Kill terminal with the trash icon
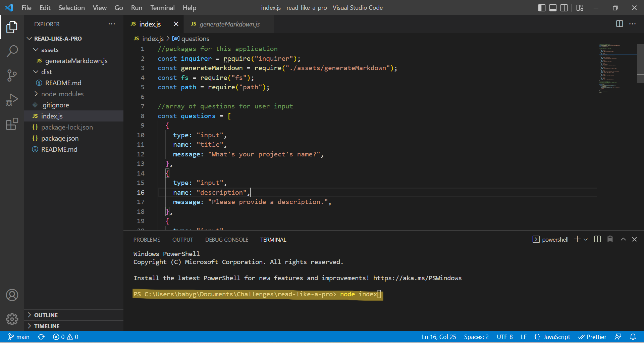The height and width of the screenshot is (343, 644). click(x=610, y=239)
